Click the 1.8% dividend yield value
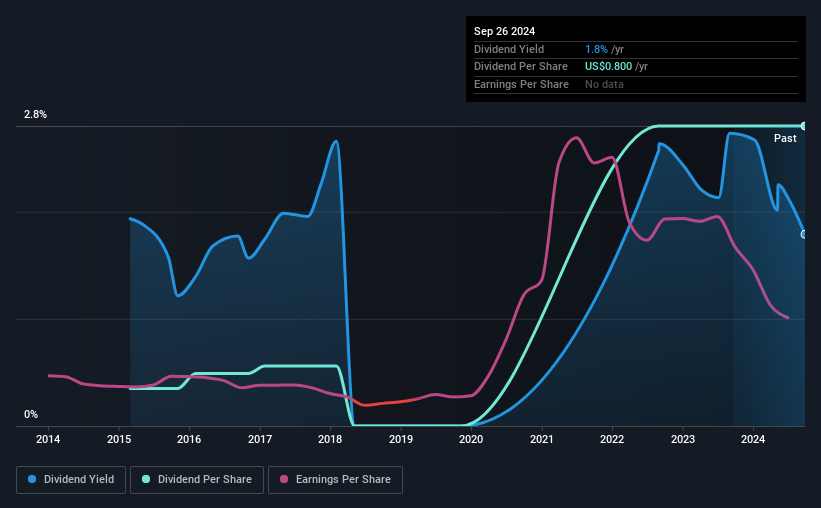821x508 pixels. 596,49
